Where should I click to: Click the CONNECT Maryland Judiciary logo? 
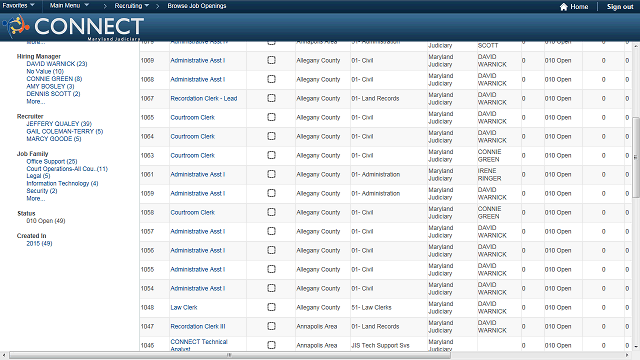tap(73, 27)
